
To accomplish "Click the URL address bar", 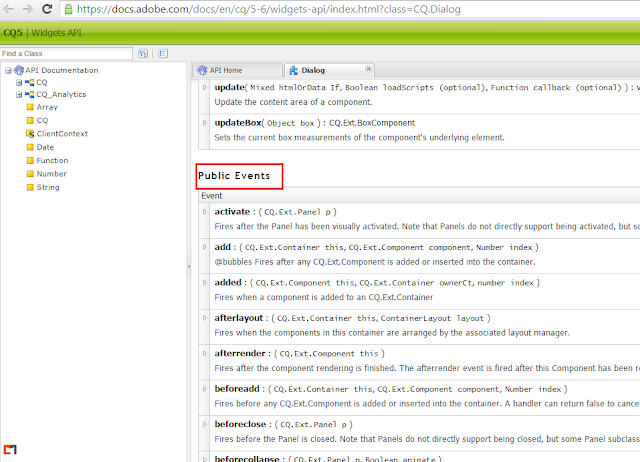I will click(351, 9).
